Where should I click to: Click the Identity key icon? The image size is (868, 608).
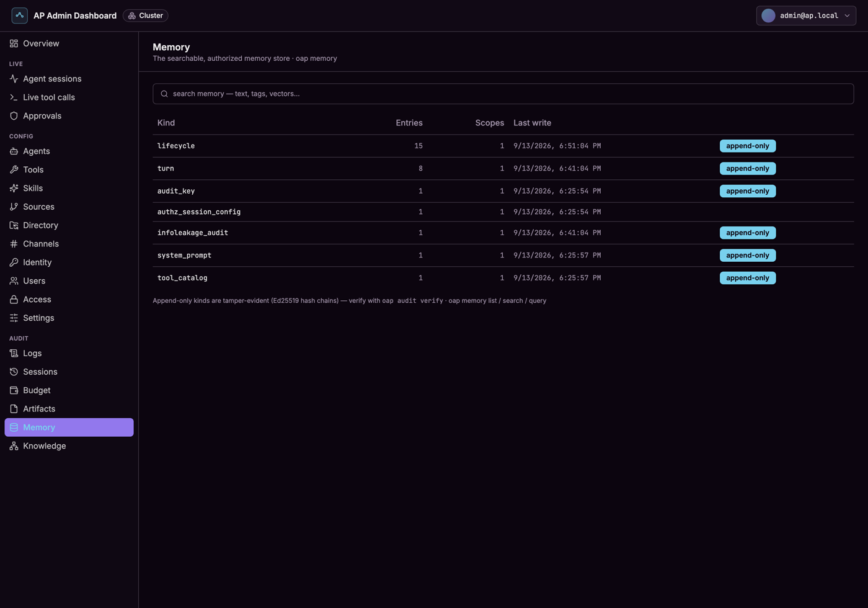(14, 263)
